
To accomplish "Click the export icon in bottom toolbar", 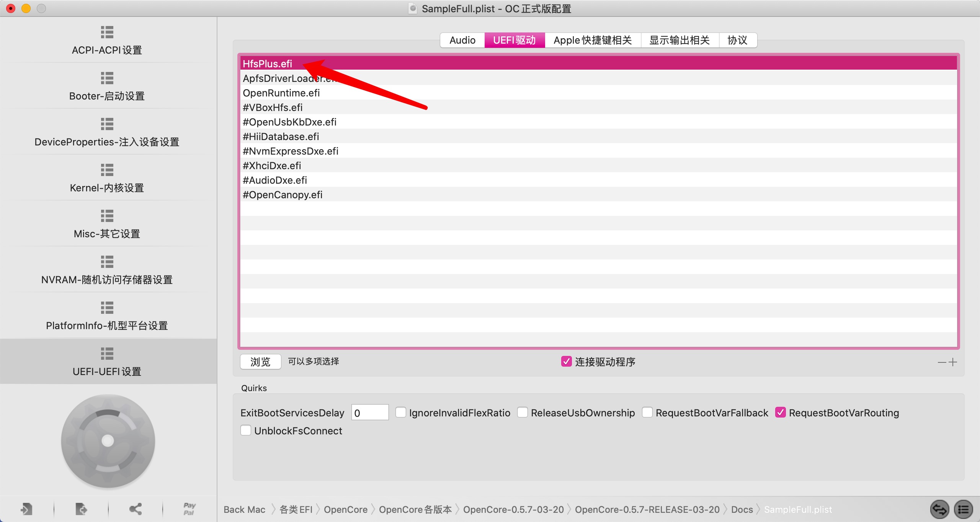I will click(x=81, y=509).
